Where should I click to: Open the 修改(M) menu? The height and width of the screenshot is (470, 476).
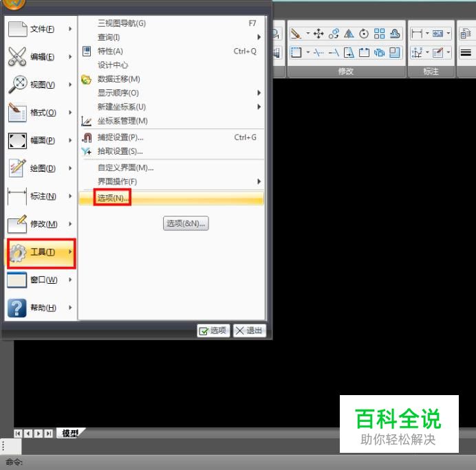tap(41, 224)
